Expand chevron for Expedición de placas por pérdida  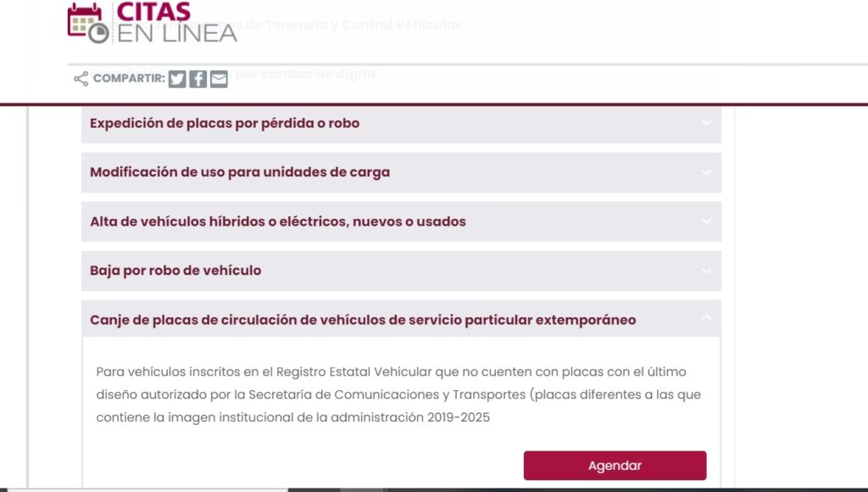[x=706, y=123]
